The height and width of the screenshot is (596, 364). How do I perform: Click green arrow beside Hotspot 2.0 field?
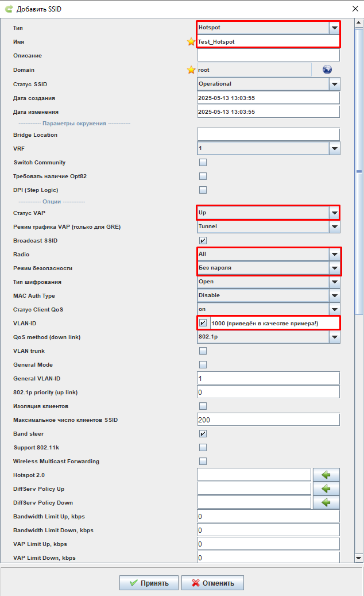click(326, 475)
